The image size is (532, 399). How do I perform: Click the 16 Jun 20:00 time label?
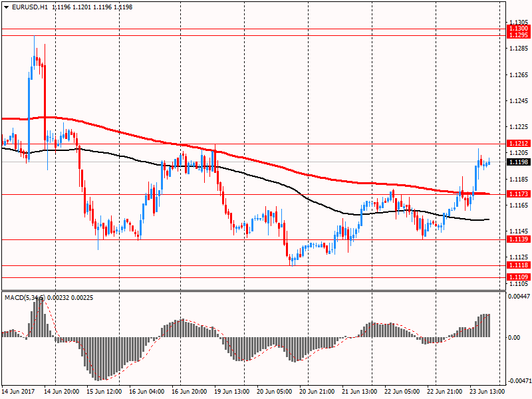click(x=190, y=392)
